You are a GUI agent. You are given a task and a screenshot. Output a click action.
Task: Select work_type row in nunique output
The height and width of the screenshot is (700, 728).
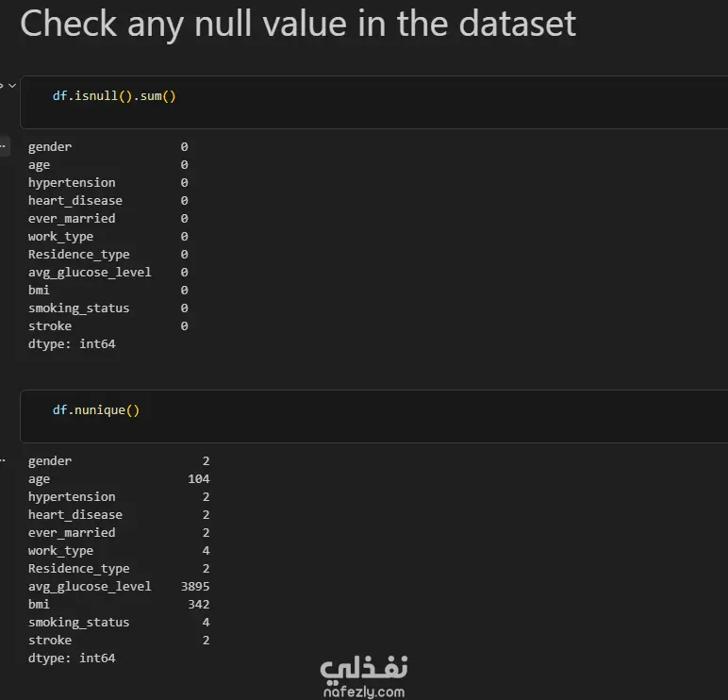tap(119, 550)
